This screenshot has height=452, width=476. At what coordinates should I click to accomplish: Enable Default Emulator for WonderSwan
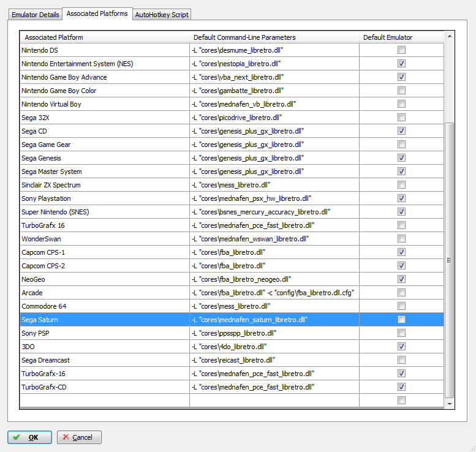click(x=401, y=239)
